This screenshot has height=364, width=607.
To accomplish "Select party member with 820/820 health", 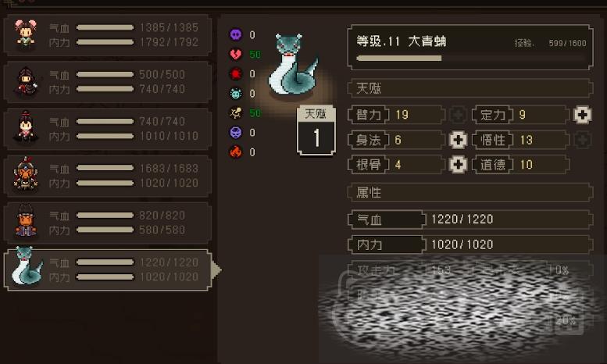I will (x=108, y=223).
